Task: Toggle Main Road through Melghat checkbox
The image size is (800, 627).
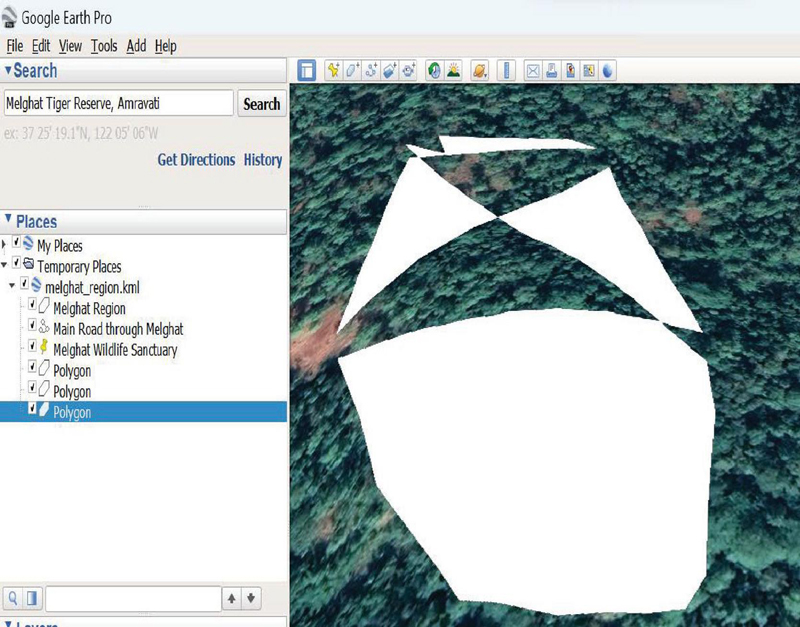Action: tap(32, 325)
